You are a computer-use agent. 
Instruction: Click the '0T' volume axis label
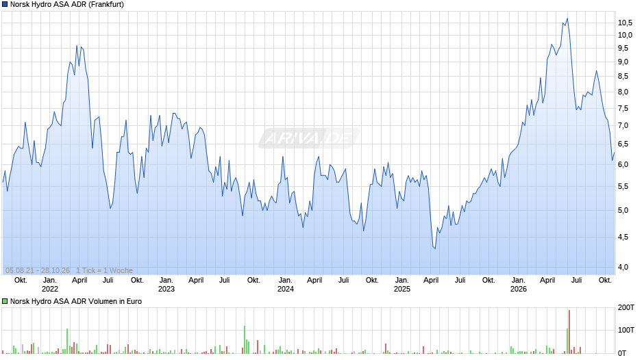[x=622, y=353]
